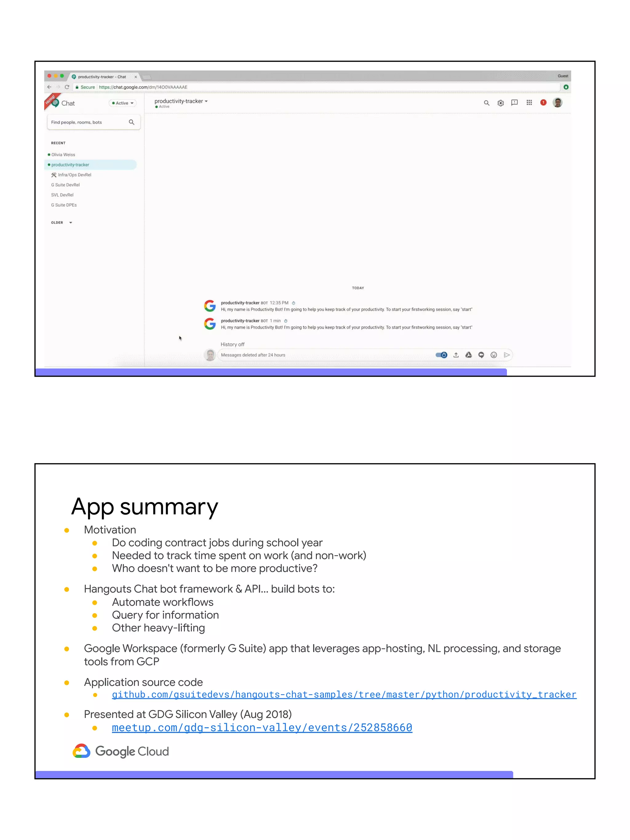Close the productivity-tracker browser tab
The width and height of the screenshot is (630, 840).
(136, 77)
